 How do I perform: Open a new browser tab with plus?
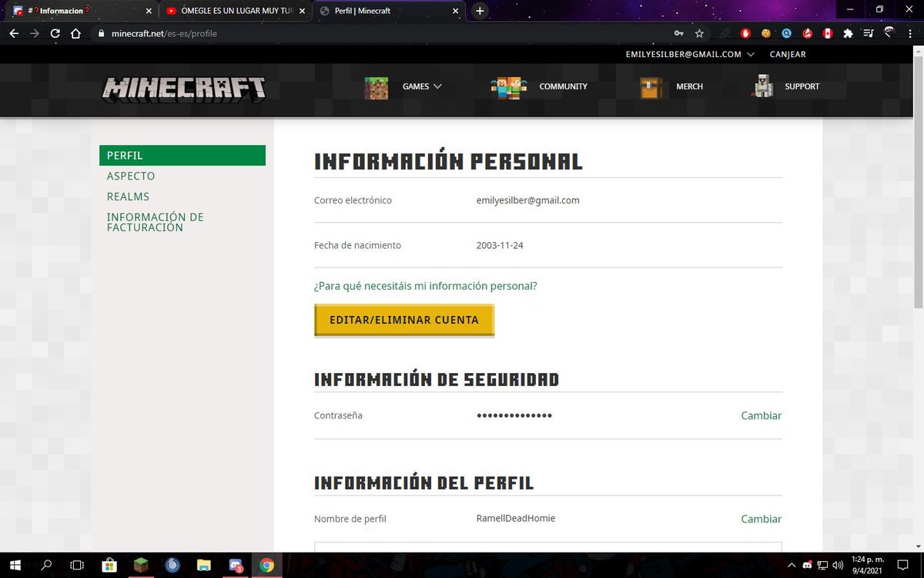[x=480, y=11]
